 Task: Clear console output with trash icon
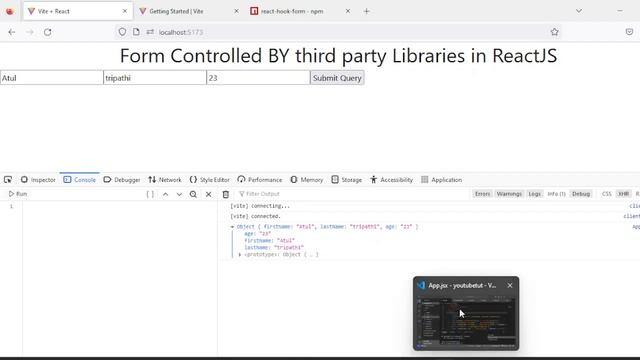[226, 194]
